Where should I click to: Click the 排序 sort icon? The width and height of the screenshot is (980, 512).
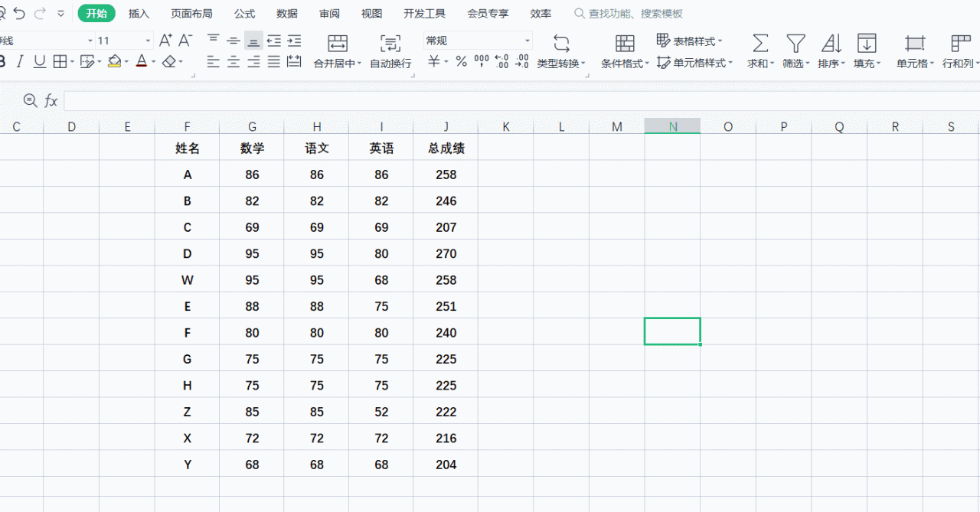coord(831,43)
